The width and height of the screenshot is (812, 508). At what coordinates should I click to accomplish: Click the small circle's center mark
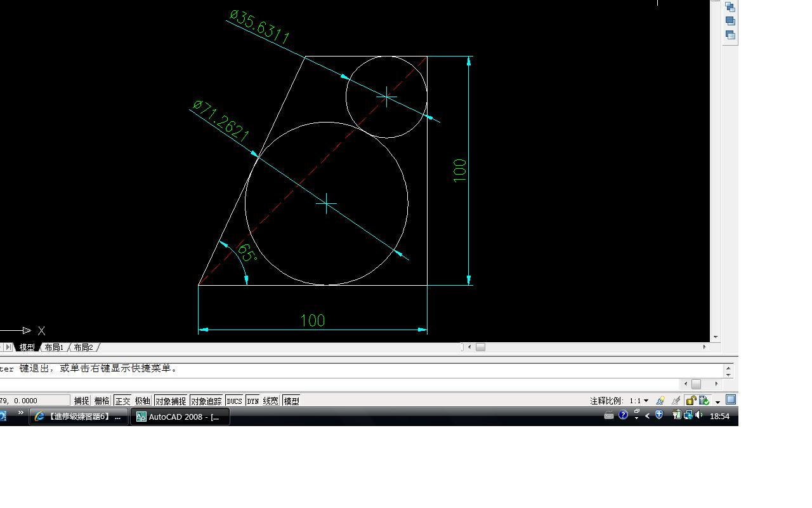pos(386,97)
